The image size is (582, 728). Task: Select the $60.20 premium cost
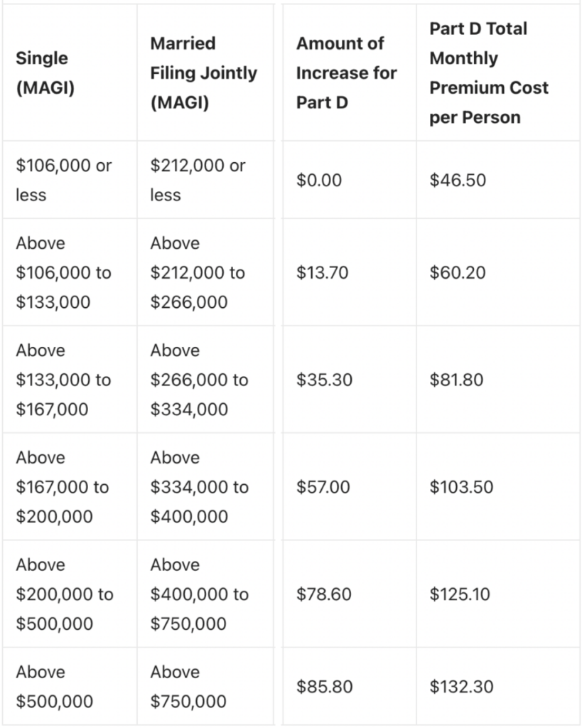[458, 272]
